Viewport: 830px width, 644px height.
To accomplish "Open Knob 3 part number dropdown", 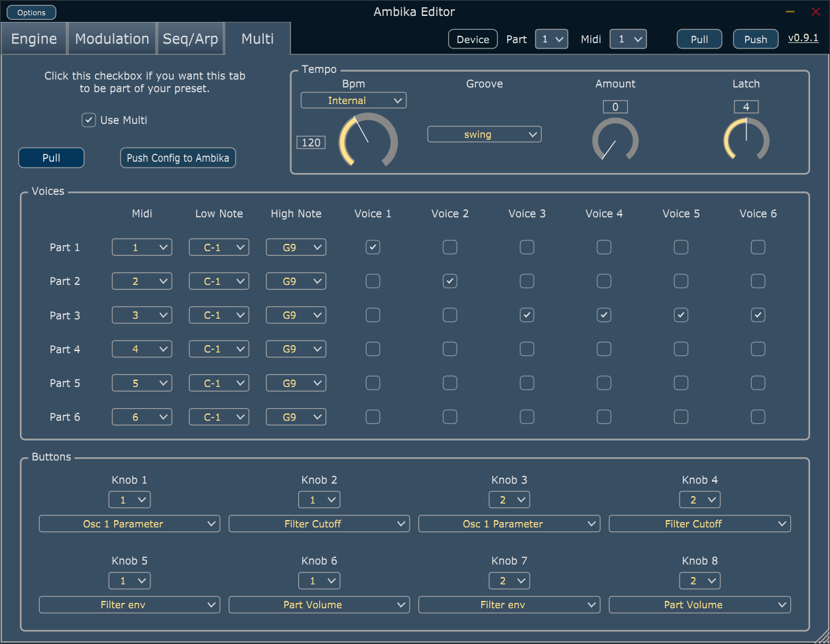I will tap(509, 500).
